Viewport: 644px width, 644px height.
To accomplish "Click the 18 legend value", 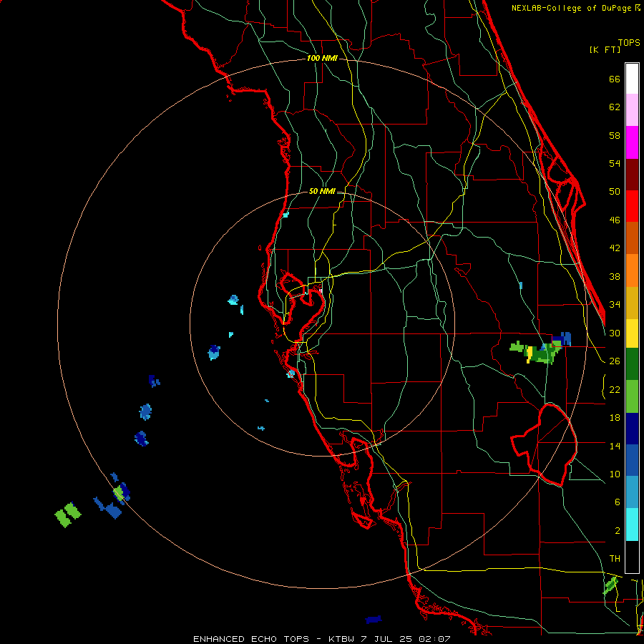I will [615, 417].
